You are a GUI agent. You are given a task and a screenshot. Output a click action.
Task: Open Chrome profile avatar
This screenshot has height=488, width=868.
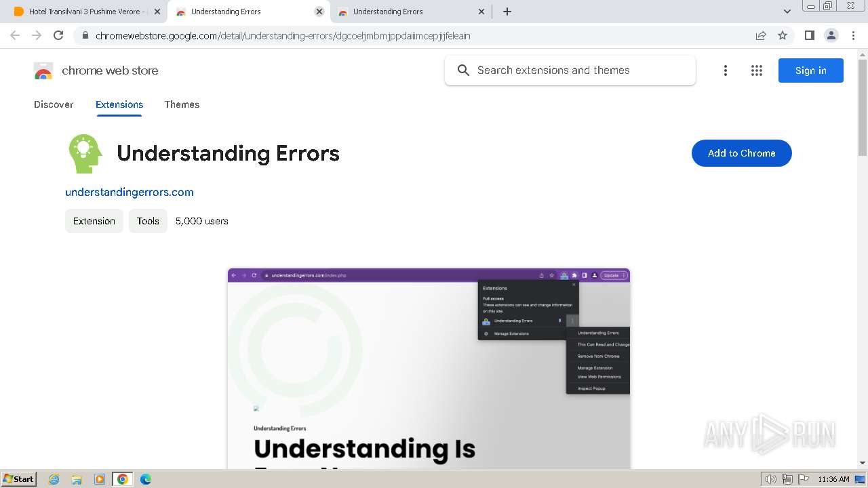click(x=831, y=35)
